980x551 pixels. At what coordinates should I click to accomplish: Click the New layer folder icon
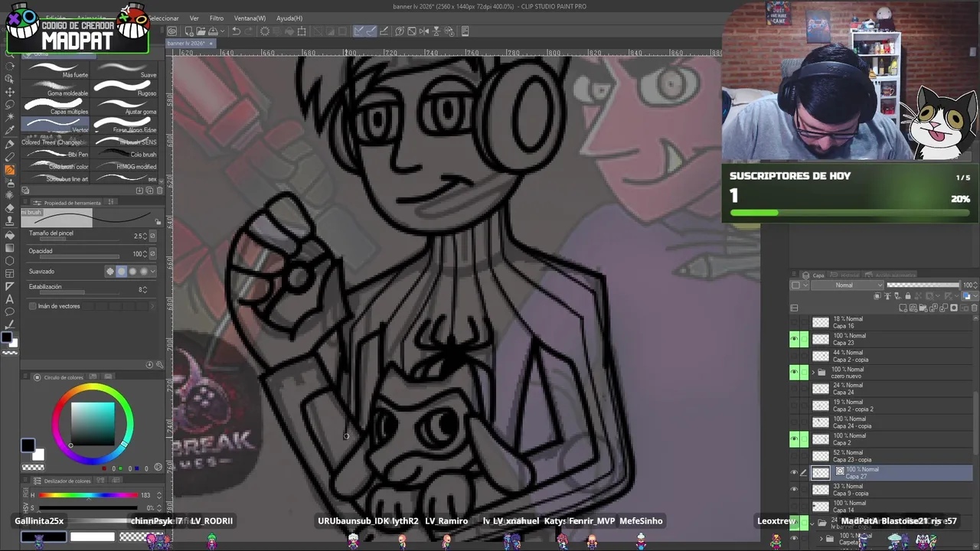[923, 308]
